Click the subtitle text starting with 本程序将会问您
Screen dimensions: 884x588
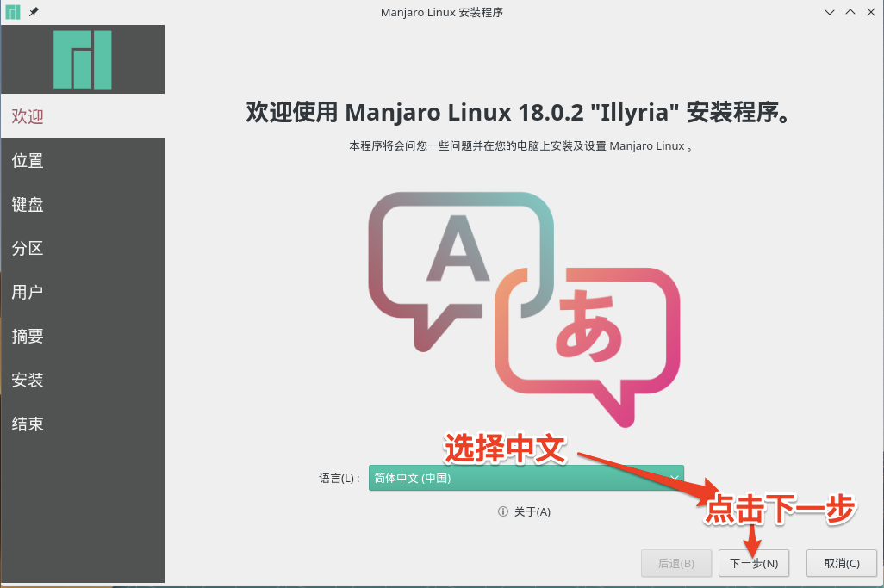click(521, 145)
